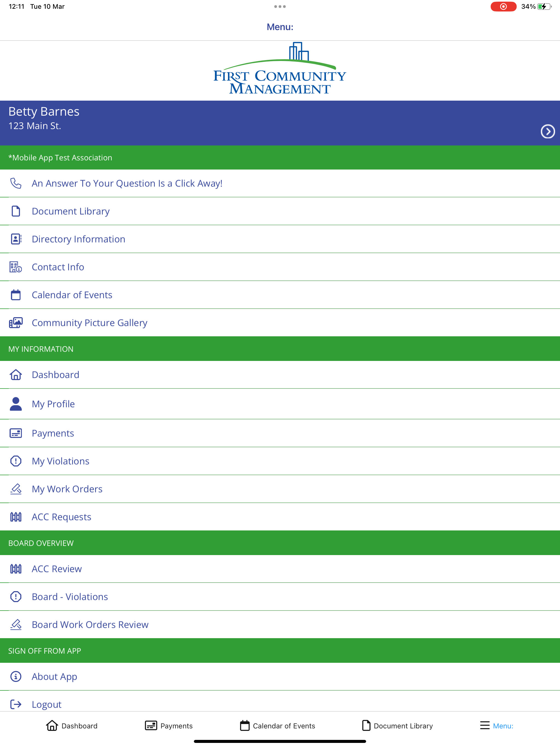Open Board Work Orders Review entry
This screenshot has height=747, width=560.
point(280,625)
